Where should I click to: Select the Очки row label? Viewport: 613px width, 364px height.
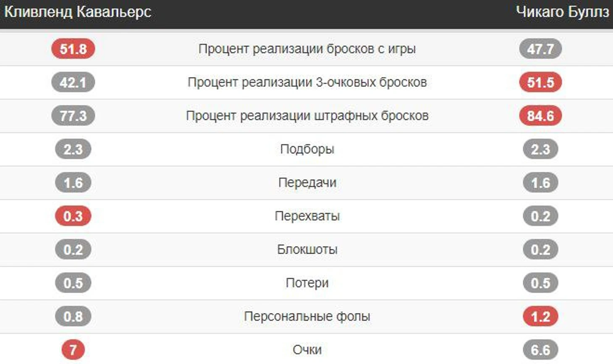point(307,350)
